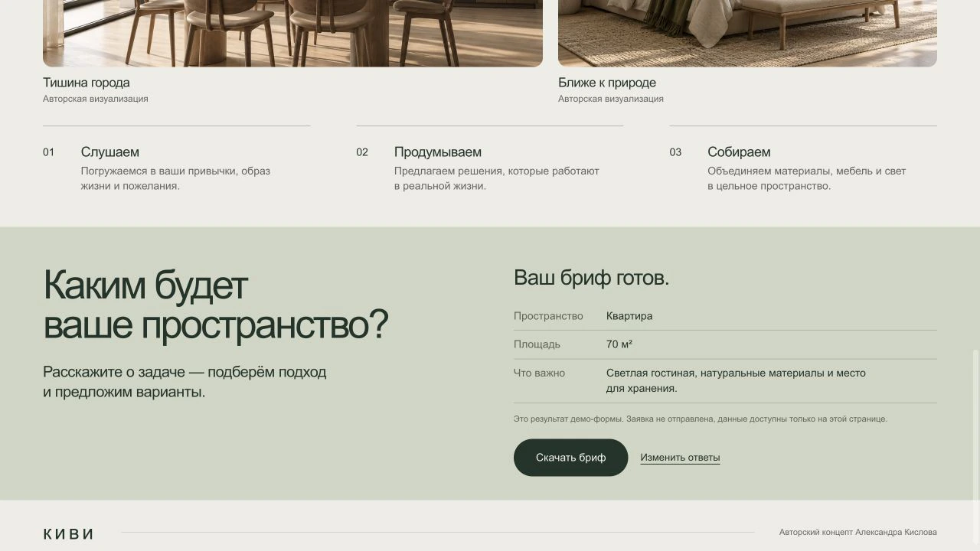Screen dimensions: 980x551
Task: Click the Что важно row label
Action: 539,373
